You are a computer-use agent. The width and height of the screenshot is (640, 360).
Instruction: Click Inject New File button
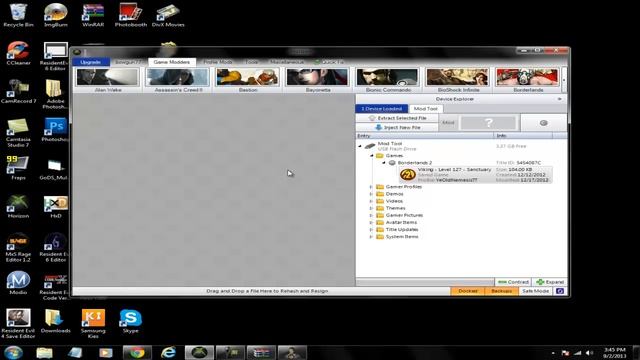point(397,127)
